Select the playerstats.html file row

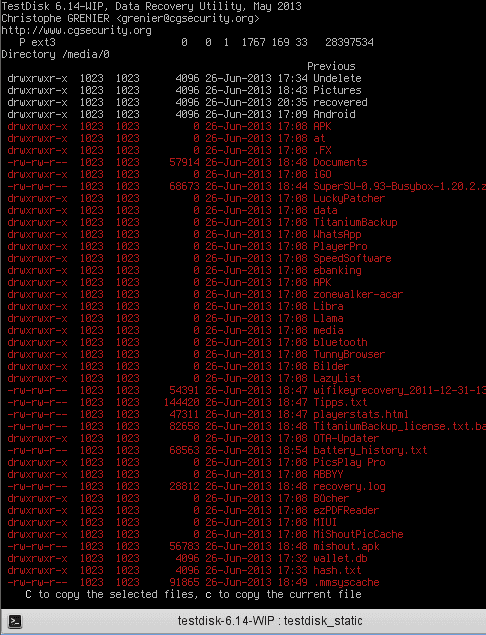[208, 414]
